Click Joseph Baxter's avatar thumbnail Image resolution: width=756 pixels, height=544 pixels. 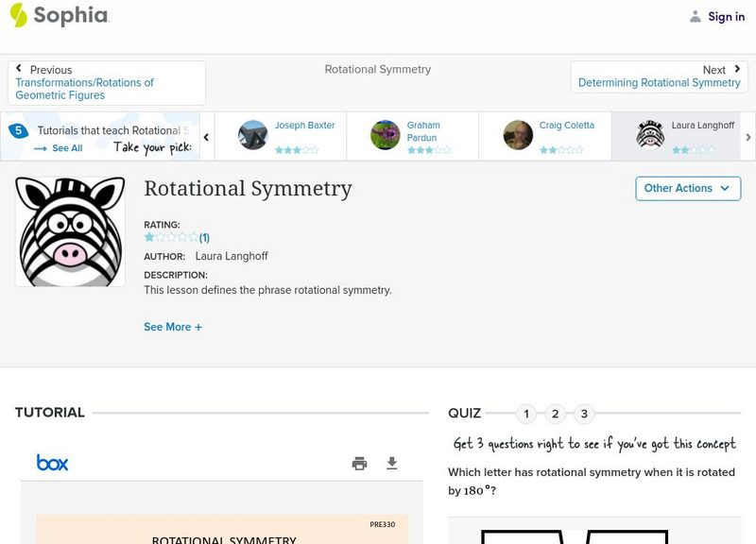click(251, 135)
